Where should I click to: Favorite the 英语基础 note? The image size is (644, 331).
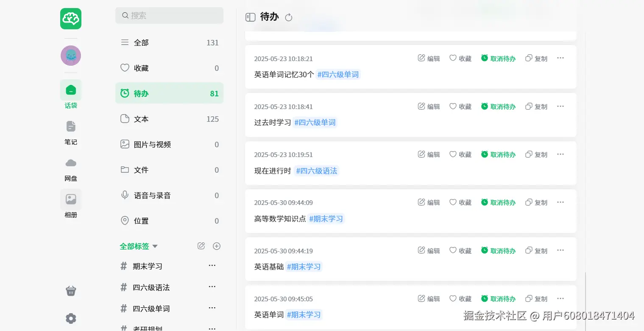coord(460,251)
